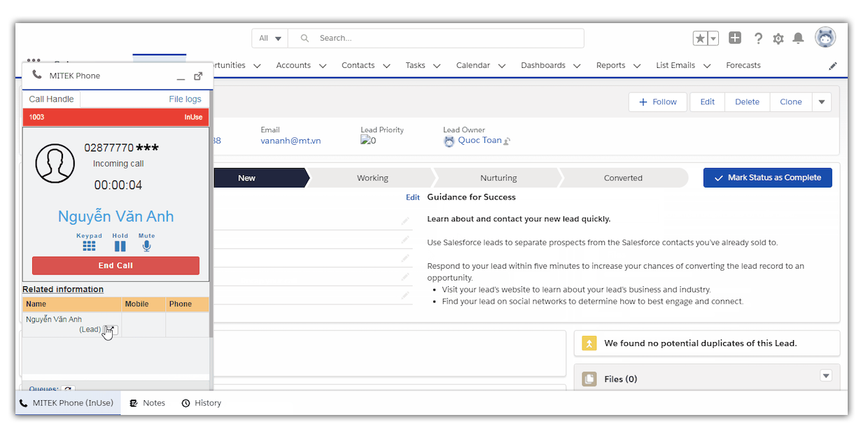
Task: Select the Working stage in path
Action: tap(372, 178)
